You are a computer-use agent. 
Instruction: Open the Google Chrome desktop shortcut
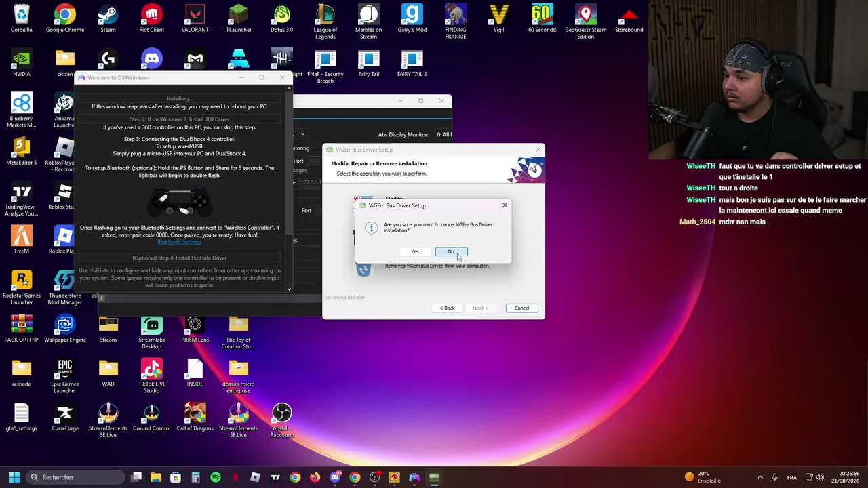pos(65,19)
